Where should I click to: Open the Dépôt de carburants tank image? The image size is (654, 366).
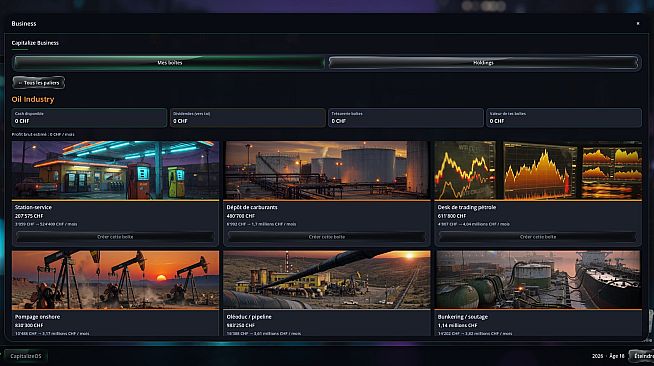pyautogui.click(x=327, y=170)
